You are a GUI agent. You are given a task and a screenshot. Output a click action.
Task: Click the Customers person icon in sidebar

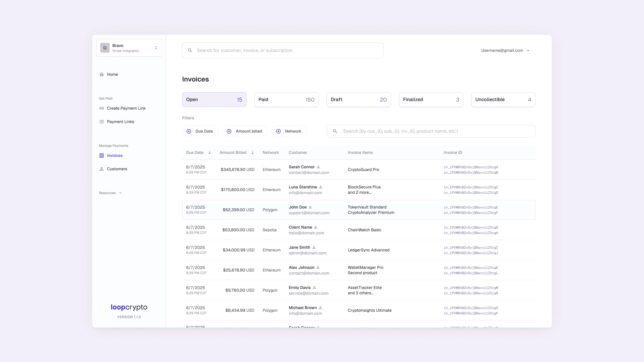click(x=101, y=169)
